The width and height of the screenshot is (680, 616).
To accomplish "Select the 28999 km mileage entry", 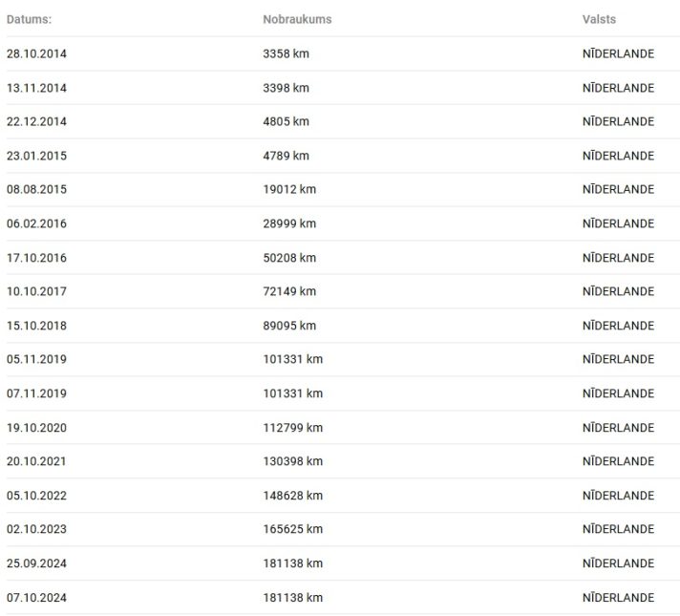I will click(x=289, y=223).
